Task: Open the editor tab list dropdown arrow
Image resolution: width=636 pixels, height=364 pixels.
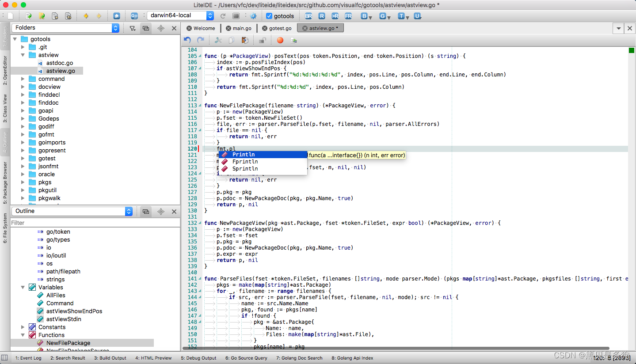Action: coord(619,28)
